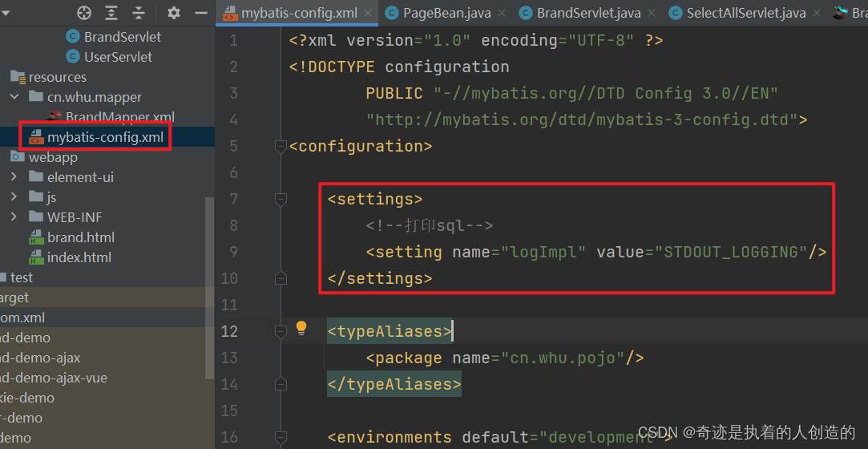Hide the project tool window with minus icon
868x449 pixels.
(x=200, y=13)
